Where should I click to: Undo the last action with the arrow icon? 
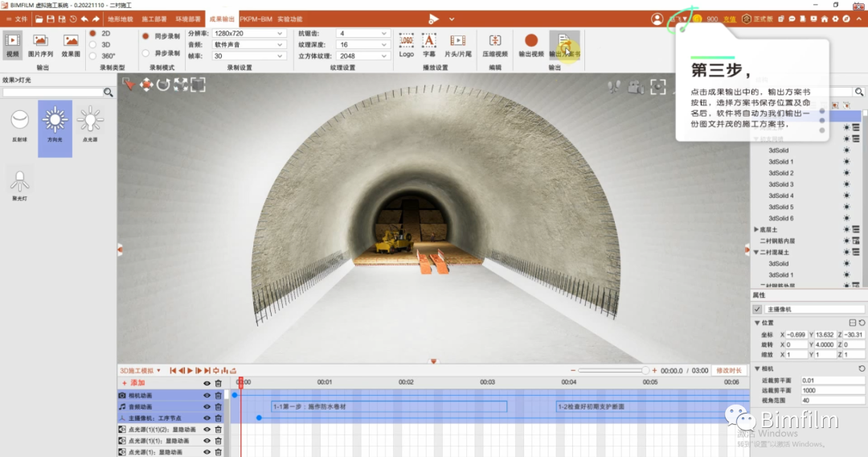tap(84, 19)
